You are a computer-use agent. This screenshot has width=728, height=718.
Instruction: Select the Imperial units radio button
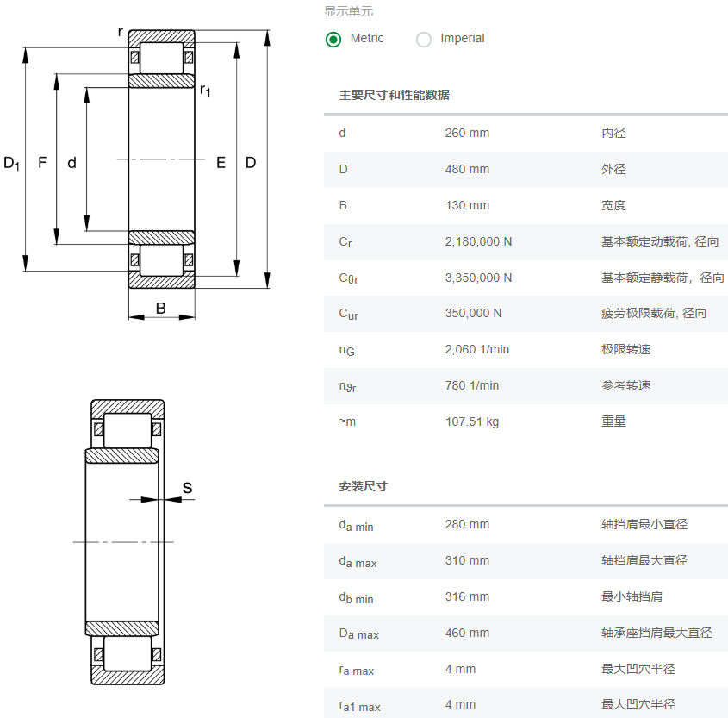pos(423,40)
